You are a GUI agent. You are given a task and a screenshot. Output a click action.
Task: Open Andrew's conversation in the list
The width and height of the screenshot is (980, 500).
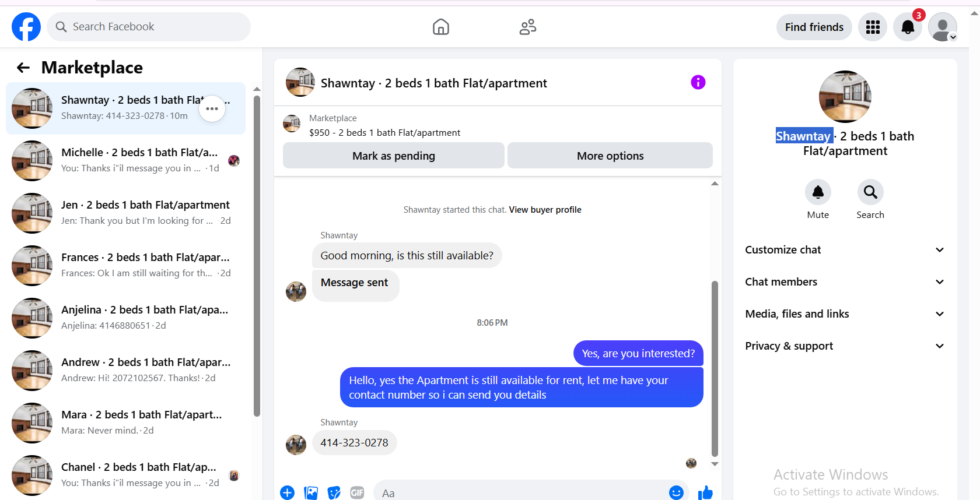tap(125, 371)
